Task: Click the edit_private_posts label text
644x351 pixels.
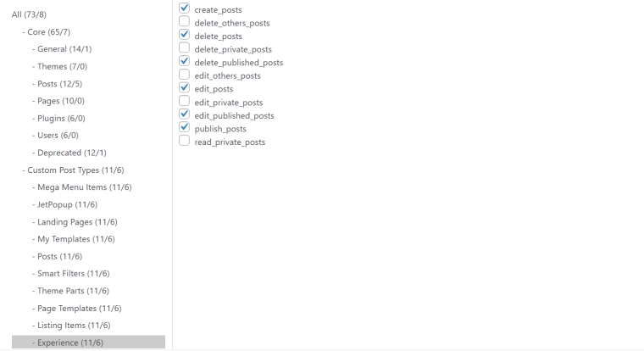Action: [229, 103]
